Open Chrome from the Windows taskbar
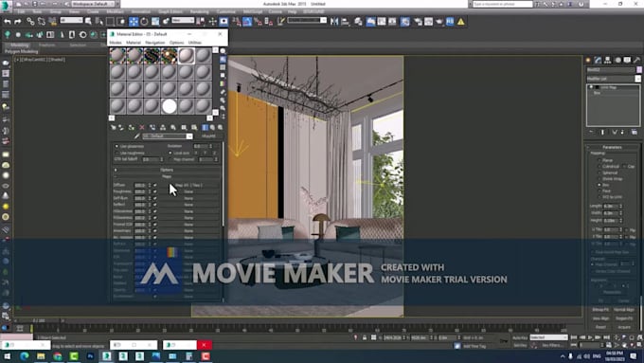The height and width of the screenshot is (363, 644). coord(58,356)
